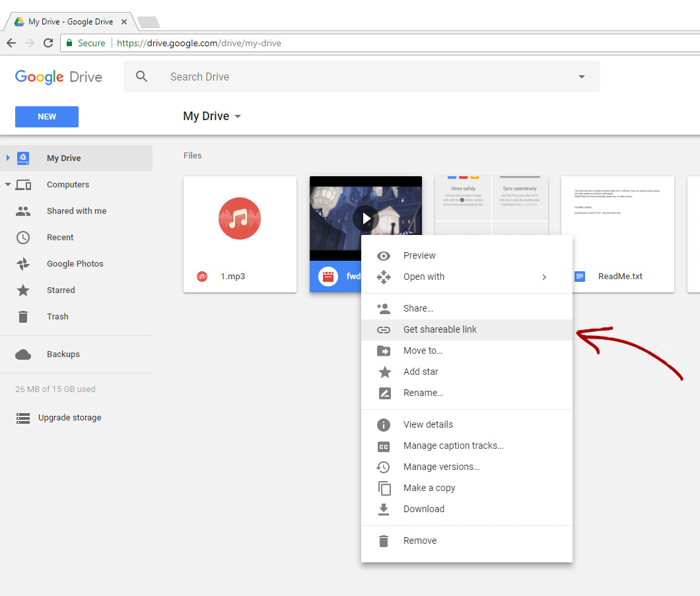Image resolution: width=700 pixels, height=596 pixels.
Task: Reload the page in browser
Action: (48, 43)
